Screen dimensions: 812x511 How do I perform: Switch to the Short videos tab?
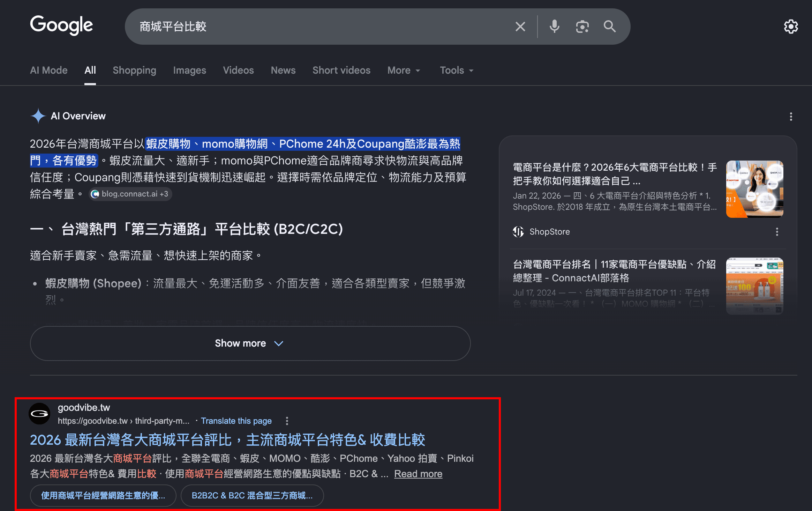click(341, 70)
